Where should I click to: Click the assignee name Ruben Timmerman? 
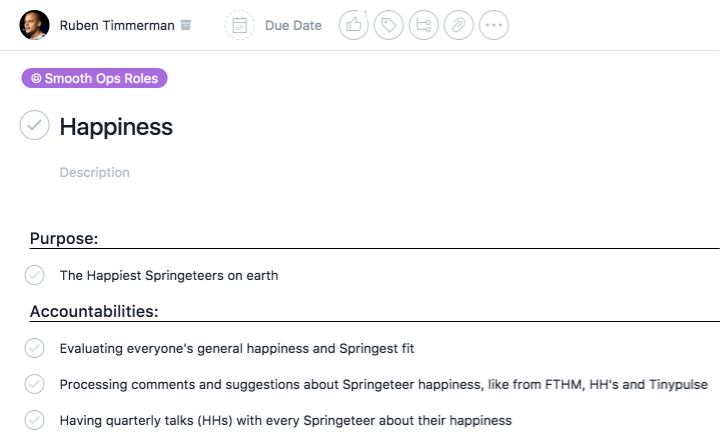(x=117, y=25)
